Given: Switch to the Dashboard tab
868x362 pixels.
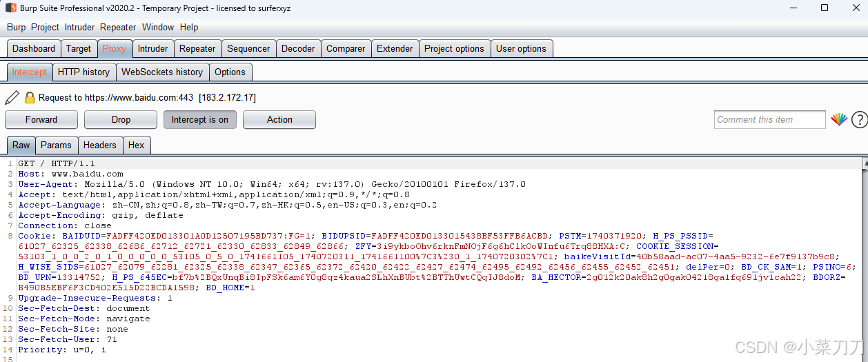Looking at the screenshot, I should tap(34, 48).
